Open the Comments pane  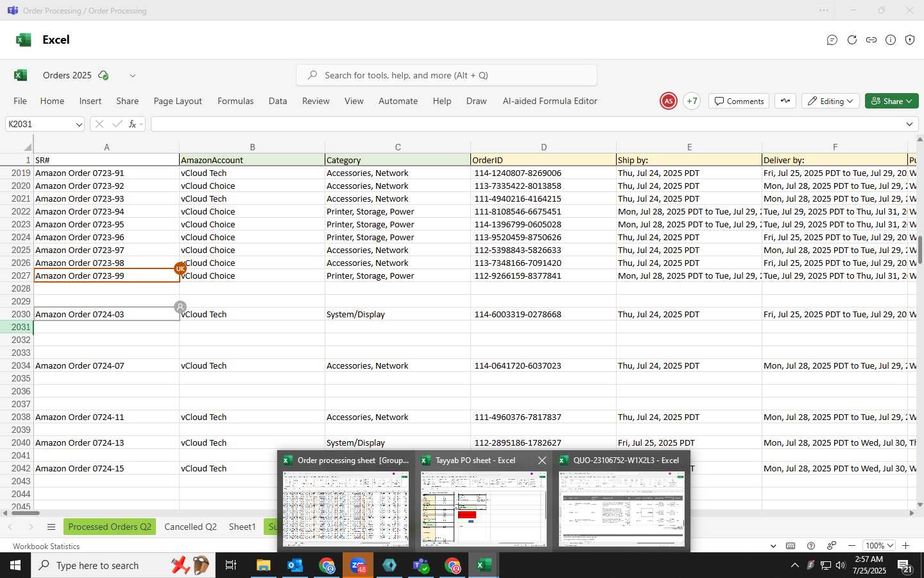[739, 101]
